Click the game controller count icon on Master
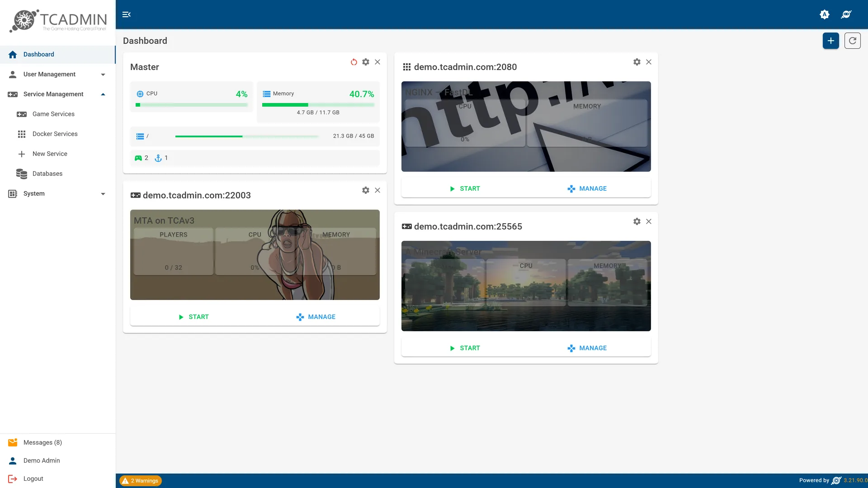Image resolution: width=868 pixels, height=488 pixels. 138,158
